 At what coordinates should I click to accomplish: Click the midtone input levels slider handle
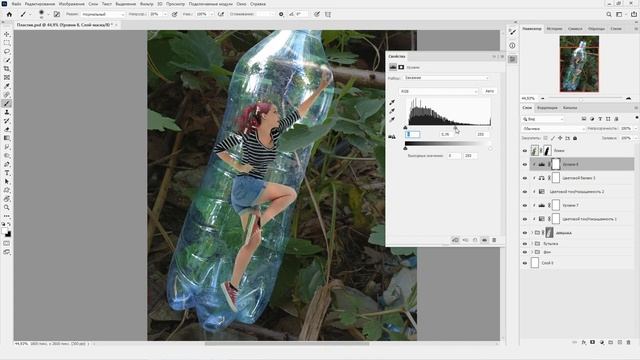[456, 128]
